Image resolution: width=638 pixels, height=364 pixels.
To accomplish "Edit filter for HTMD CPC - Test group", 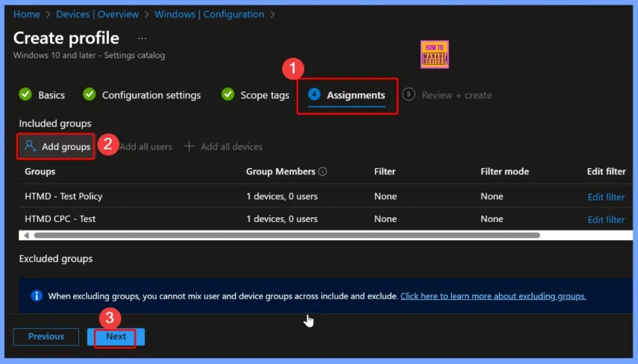I will point(606,218).
